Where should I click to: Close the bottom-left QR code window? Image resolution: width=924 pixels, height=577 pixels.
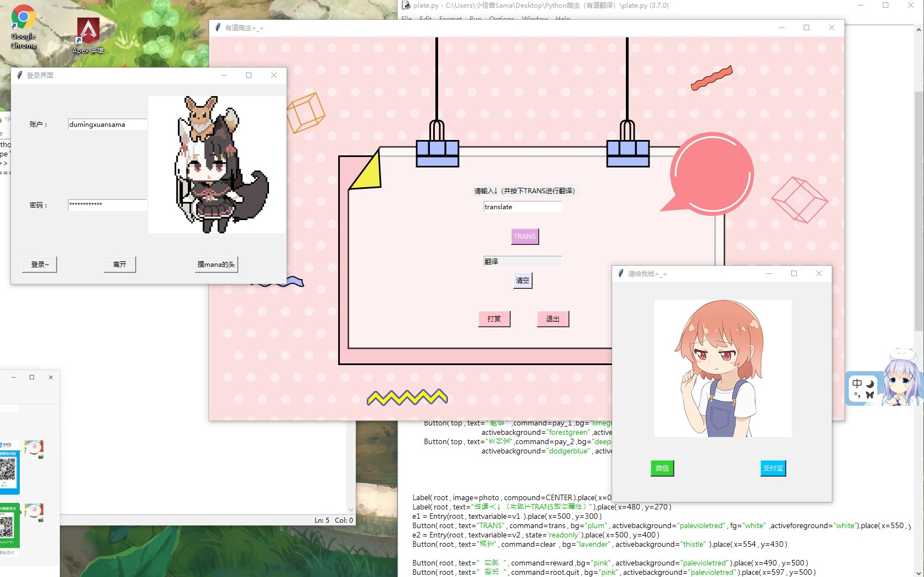click(x=51, y=377)
